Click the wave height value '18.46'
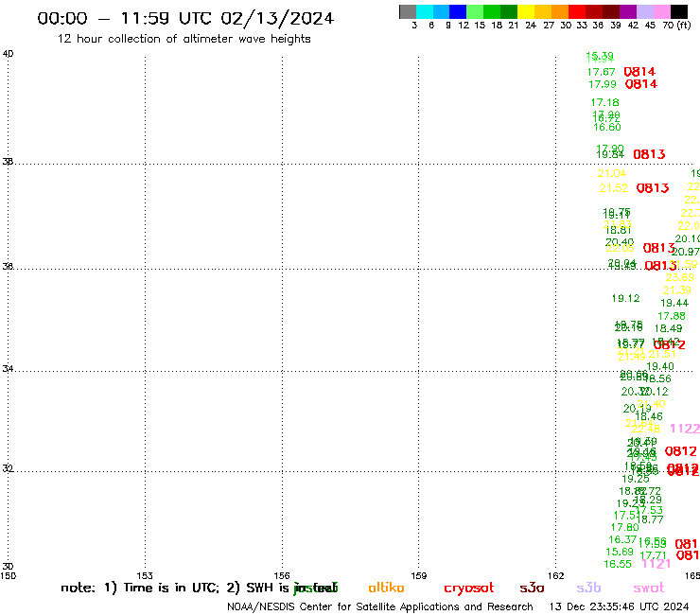The width and height of the screenshot is (700, 615). [649, 416]
